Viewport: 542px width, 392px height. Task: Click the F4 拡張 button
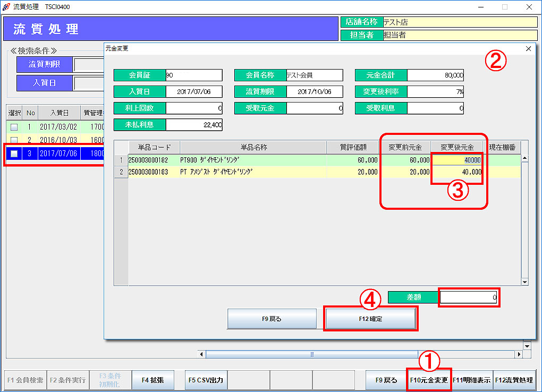pos(153,380)
